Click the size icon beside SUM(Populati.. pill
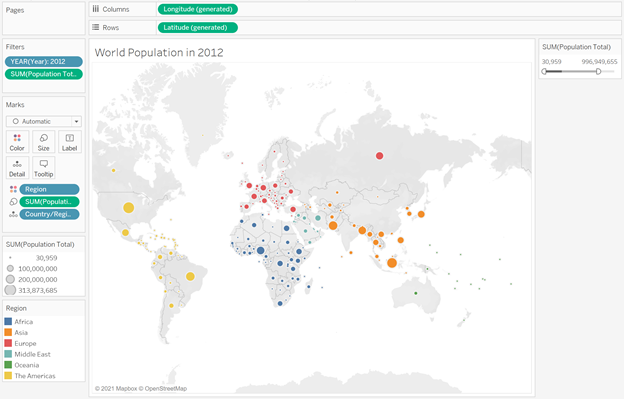Screen dimensions: 624x399 (13, 202)
